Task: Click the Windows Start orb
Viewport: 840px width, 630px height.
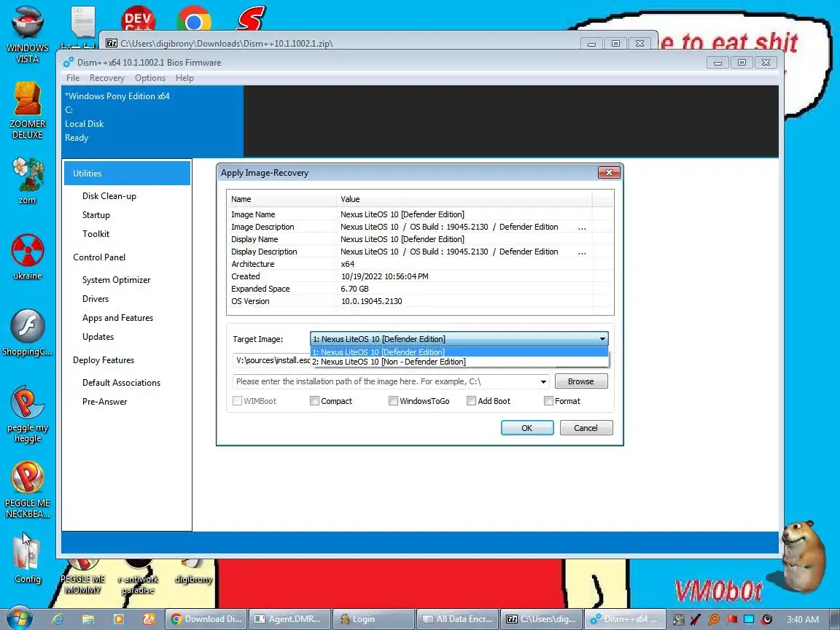Action: (x=20, y=618)
